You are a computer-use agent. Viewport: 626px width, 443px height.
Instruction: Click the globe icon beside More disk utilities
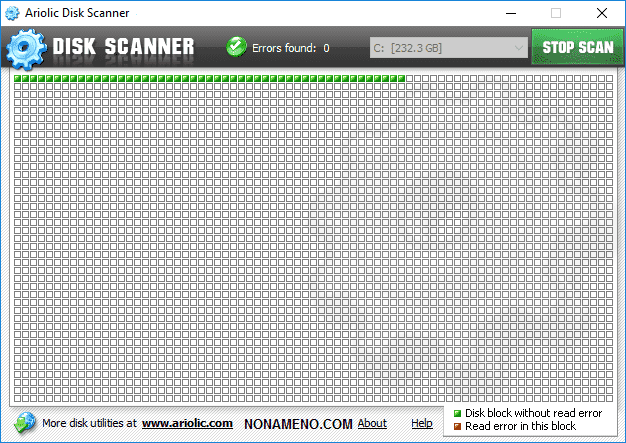(25, 423)
